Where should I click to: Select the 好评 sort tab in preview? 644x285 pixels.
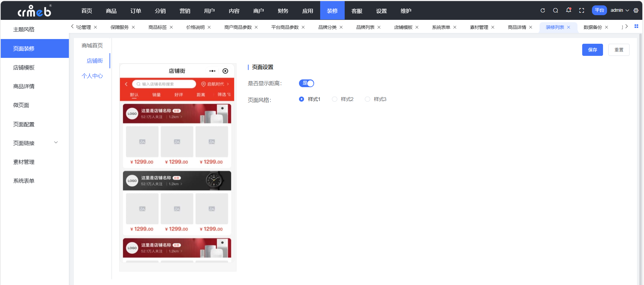pos(179,95)
